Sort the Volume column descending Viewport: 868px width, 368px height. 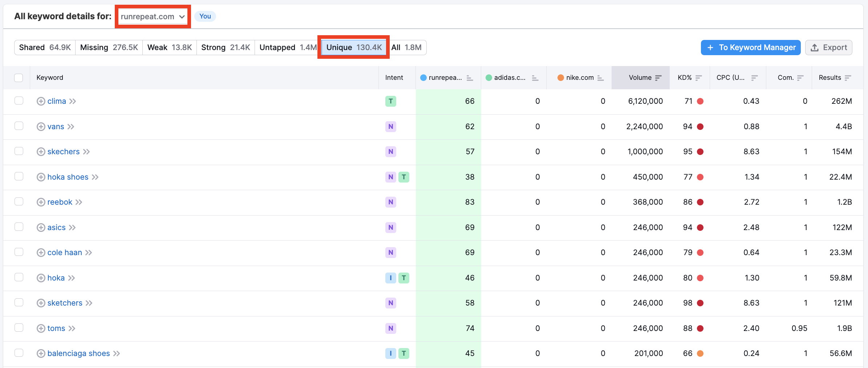coord(658,77)
